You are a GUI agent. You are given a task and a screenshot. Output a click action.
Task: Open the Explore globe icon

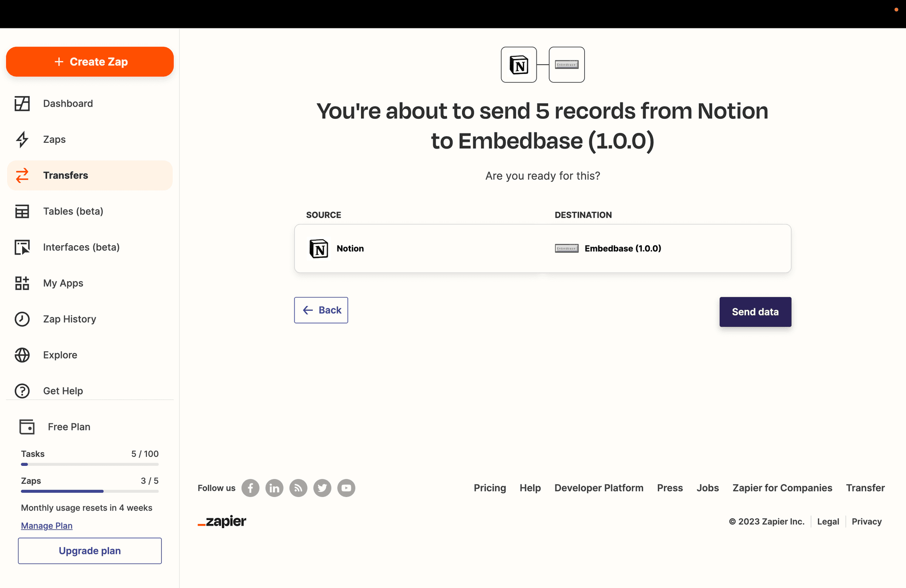pyautogui.click(x=22, y=355)
